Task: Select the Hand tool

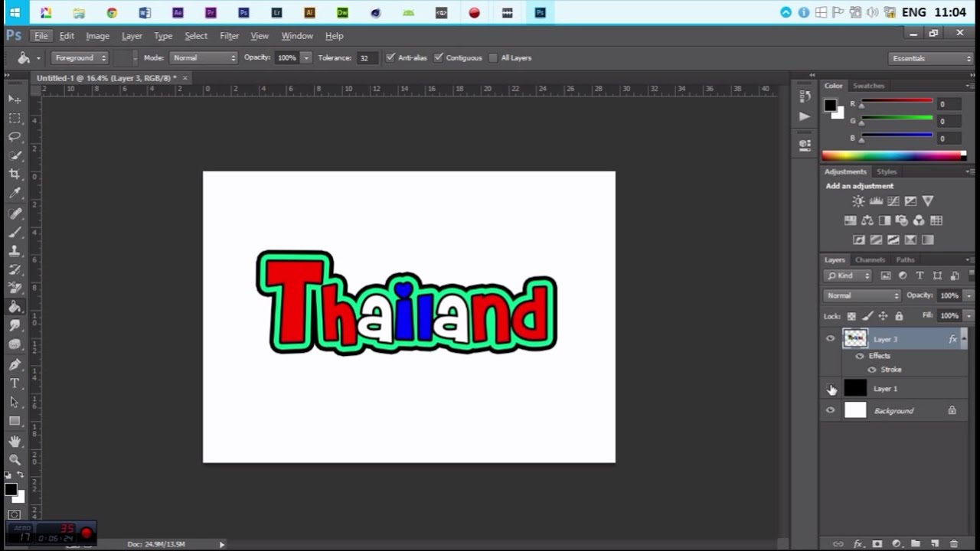Action: point(15,441)
